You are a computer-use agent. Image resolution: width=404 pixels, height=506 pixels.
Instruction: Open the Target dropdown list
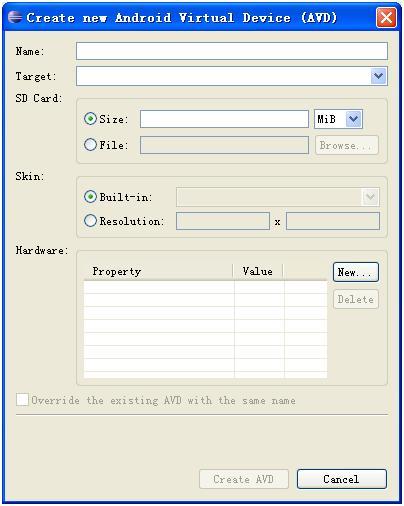point(378,76)
